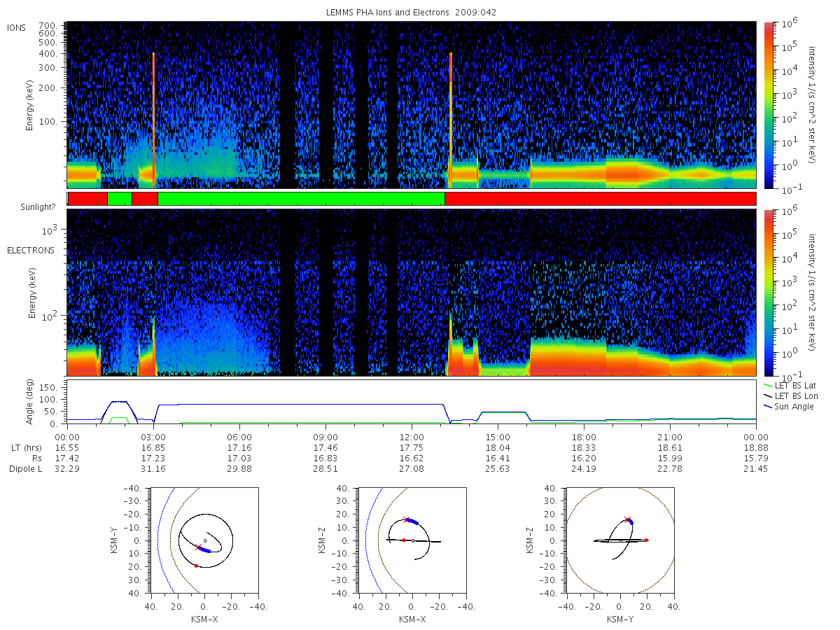The width and height of the screenshot is (840, 630).
Task: Click the '21:00' time tick label
Action: pyautogui.click(x=670, y=436)
